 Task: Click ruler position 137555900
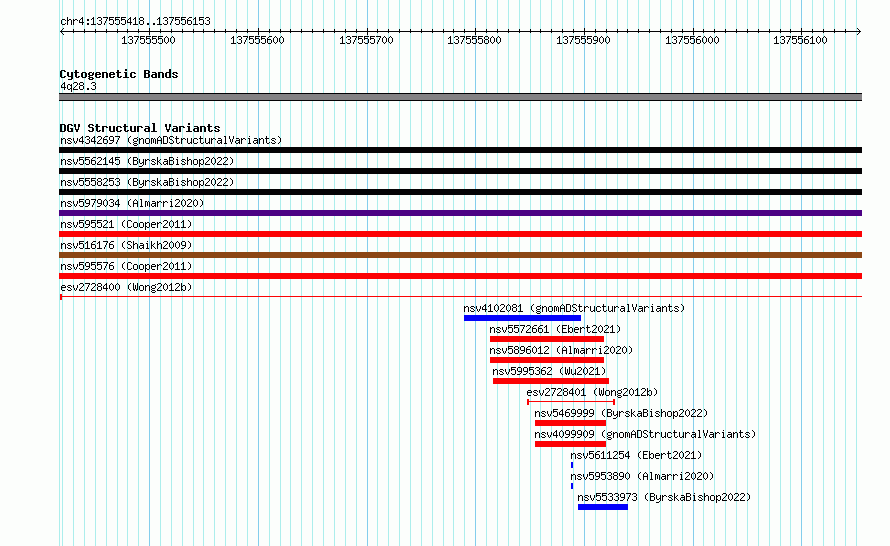click(x=583, y=40)
